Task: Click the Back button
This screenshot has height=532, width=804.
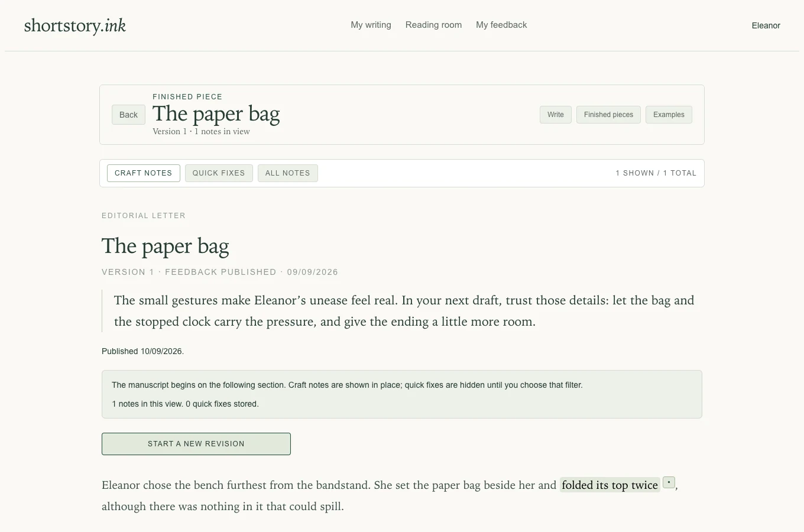Action: (128, 115)
